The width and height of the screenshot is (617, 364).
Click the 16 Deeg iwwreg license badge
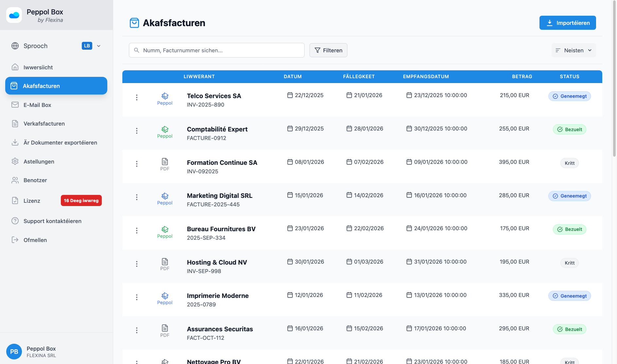81,200
